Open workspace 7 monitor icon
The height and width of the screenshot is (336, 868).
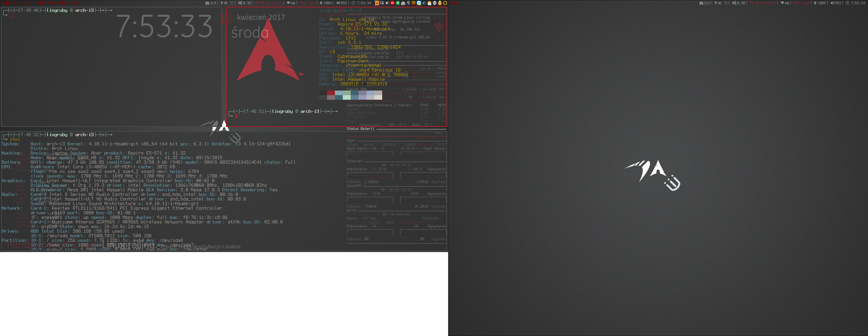coord(75,3)
